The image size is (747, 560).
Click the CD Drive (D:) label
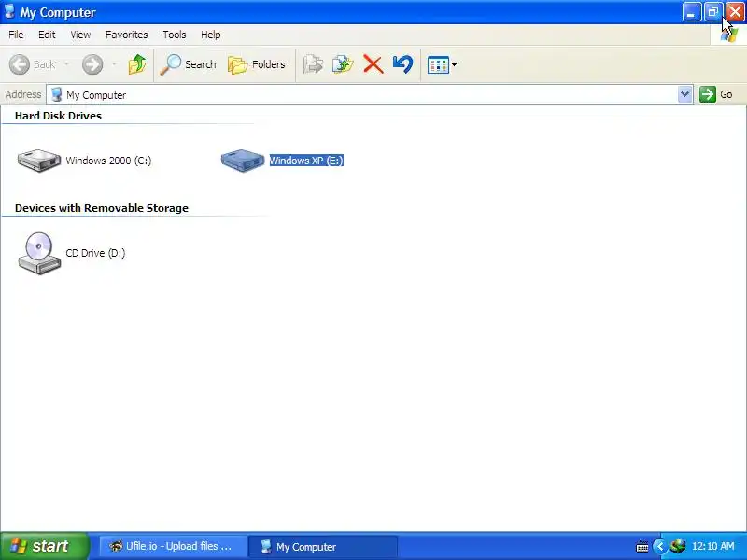coord(95,253)
